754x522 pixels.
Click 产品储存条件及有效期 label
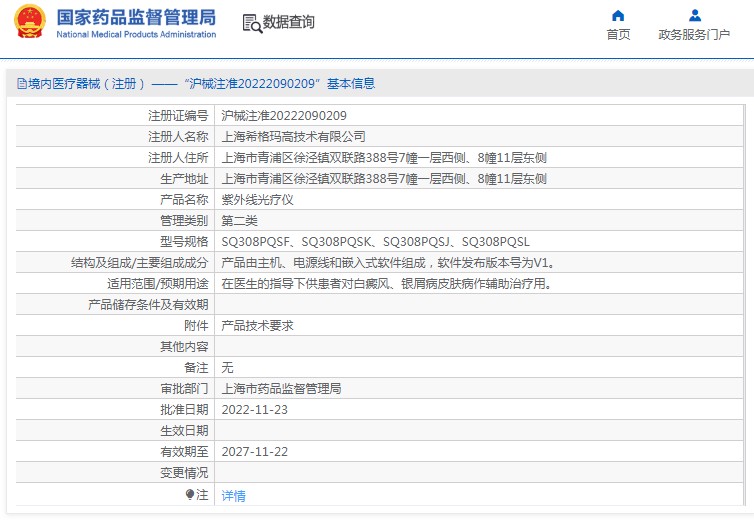coord(148,305)
